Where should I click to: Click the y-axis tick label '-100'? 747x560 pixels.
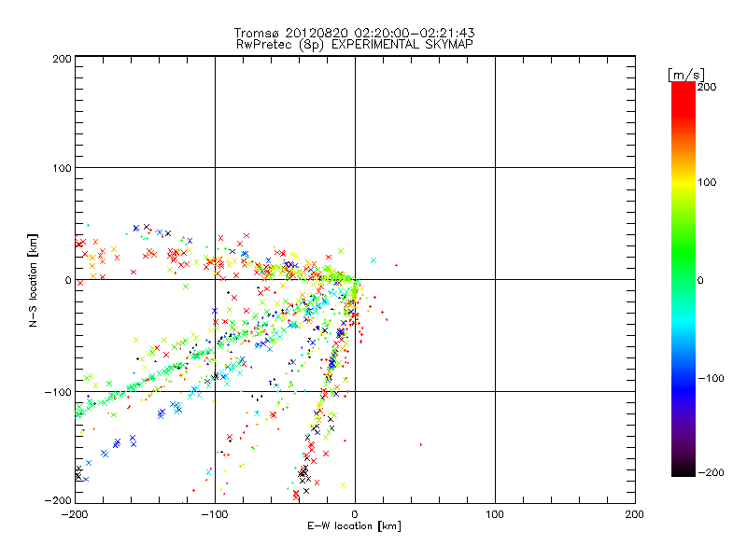point(58,392)
